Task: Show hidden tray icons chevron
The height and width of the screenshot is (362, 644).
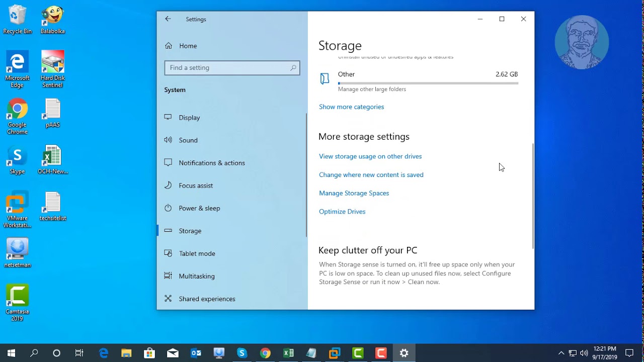Action: coord(561,353)
